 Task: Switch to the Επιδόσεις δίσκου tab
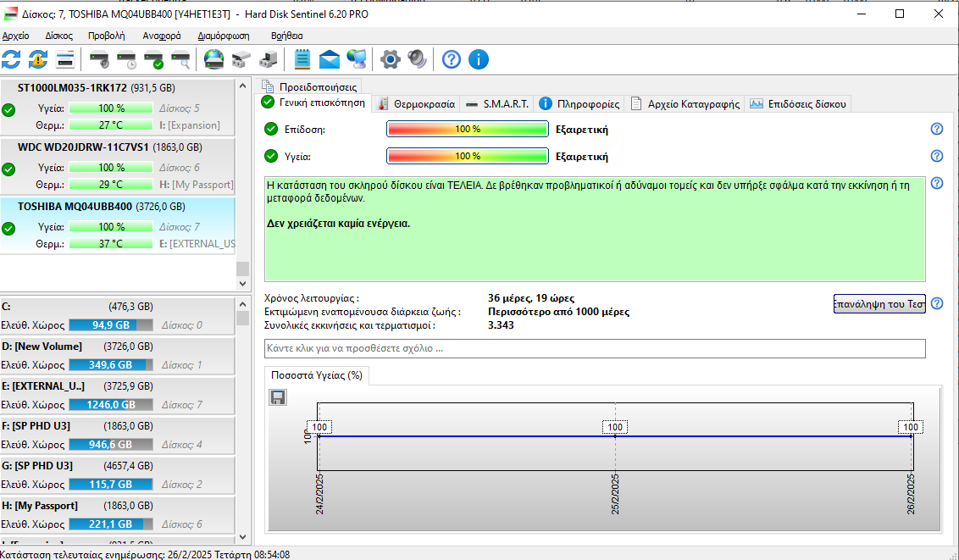pos(798,104)
